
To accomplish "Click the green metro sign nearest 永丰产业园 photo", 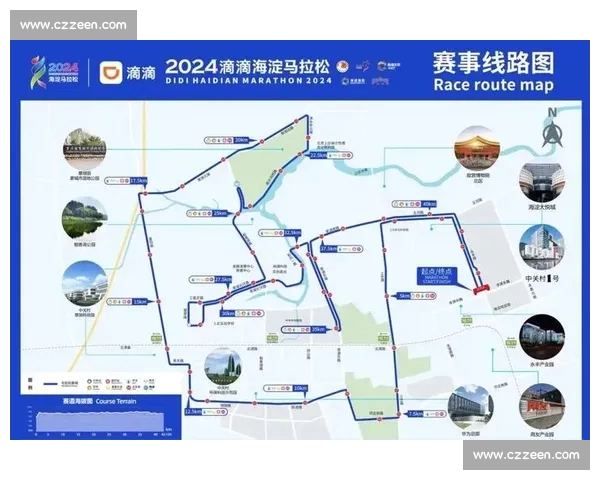I will [511, 342].
